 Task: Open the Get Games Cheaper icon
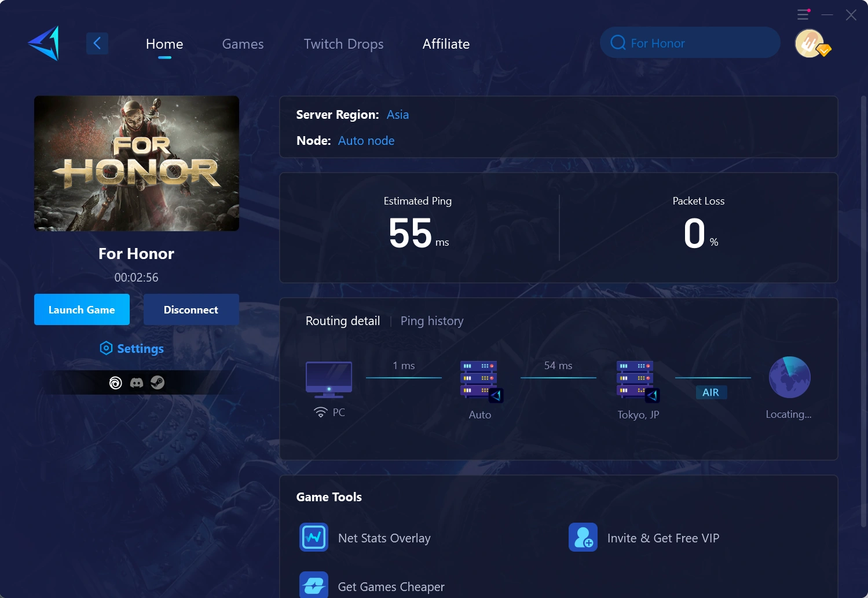tap(314, 585)
